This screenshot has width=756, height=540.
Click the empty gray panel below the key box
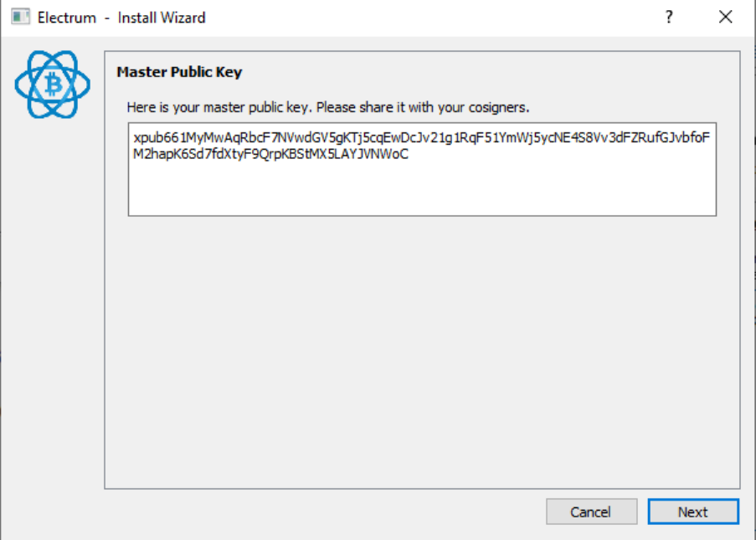tap(421, 352)
